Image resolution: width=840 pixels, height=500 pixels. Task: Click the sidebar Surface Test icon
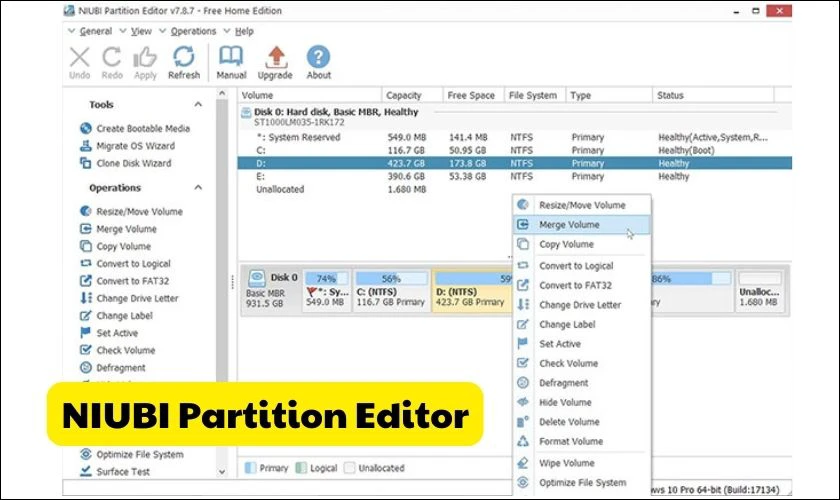(86, 472)
